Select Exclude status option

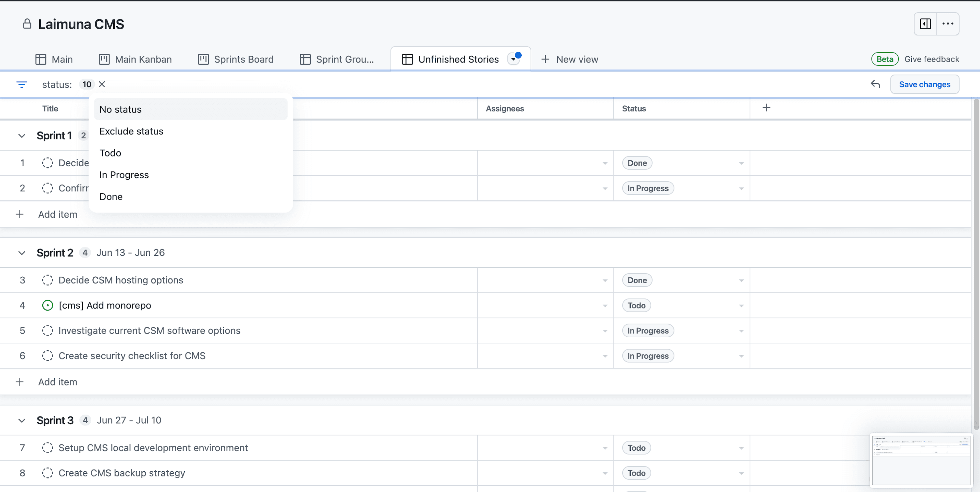pyautogui.click(x=191, y=131)
